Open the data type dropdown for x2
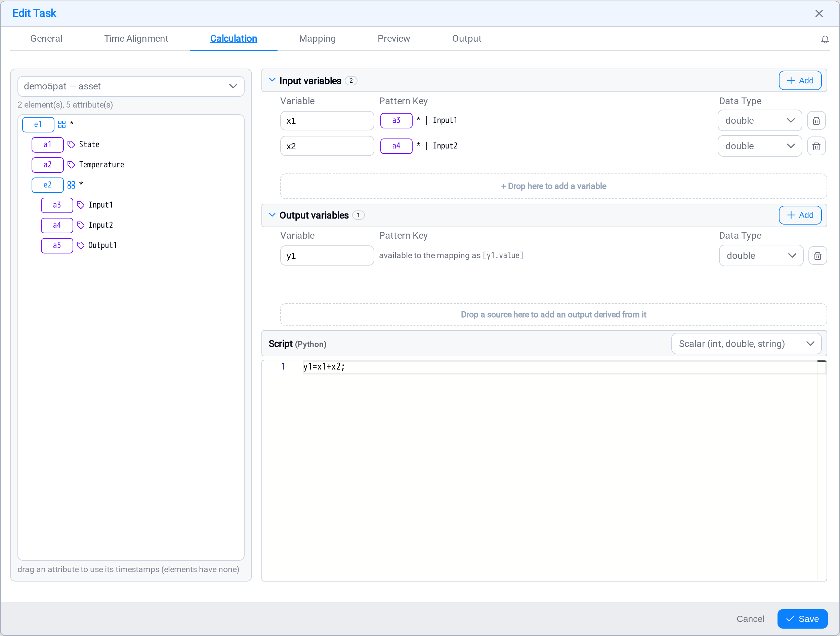The height and width of the screenshot is (636, 840). click(759, 146)
